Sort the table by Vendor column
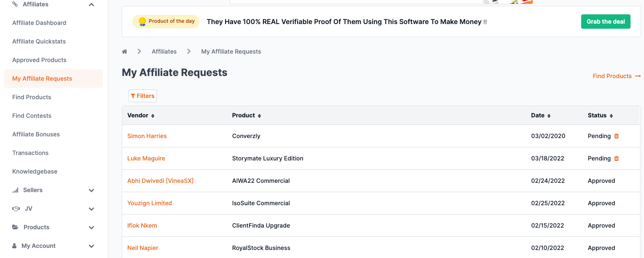 [152, 115]
